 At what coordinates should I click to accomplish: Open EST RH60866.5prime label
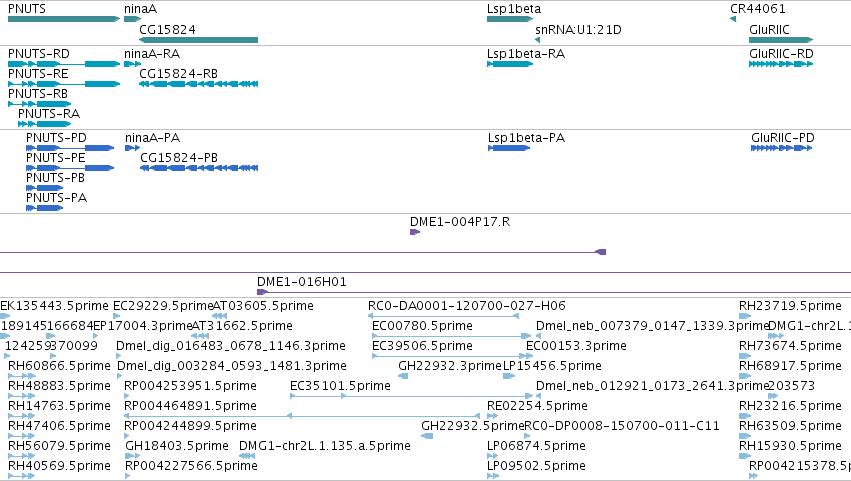59,366
